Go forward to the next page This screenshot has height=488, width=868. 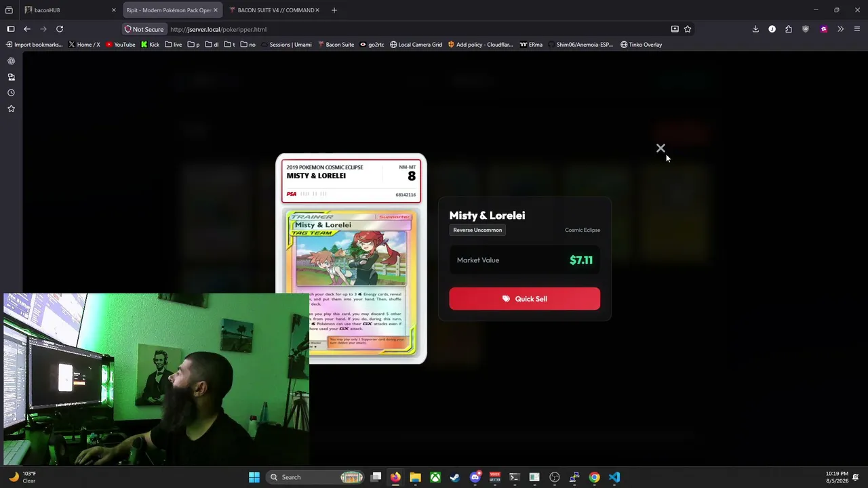point(43,29)
